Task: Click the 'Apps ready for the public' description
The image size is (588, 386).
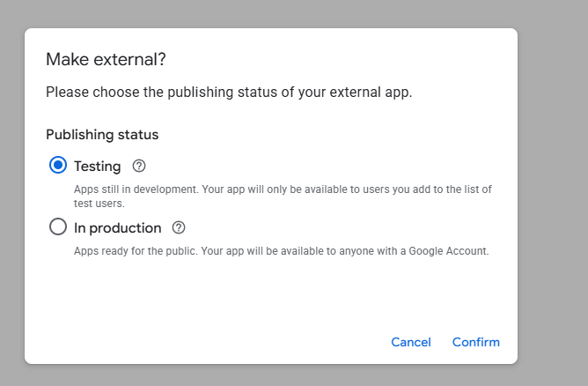Action: pyautogui.click(x=282, y=251)
